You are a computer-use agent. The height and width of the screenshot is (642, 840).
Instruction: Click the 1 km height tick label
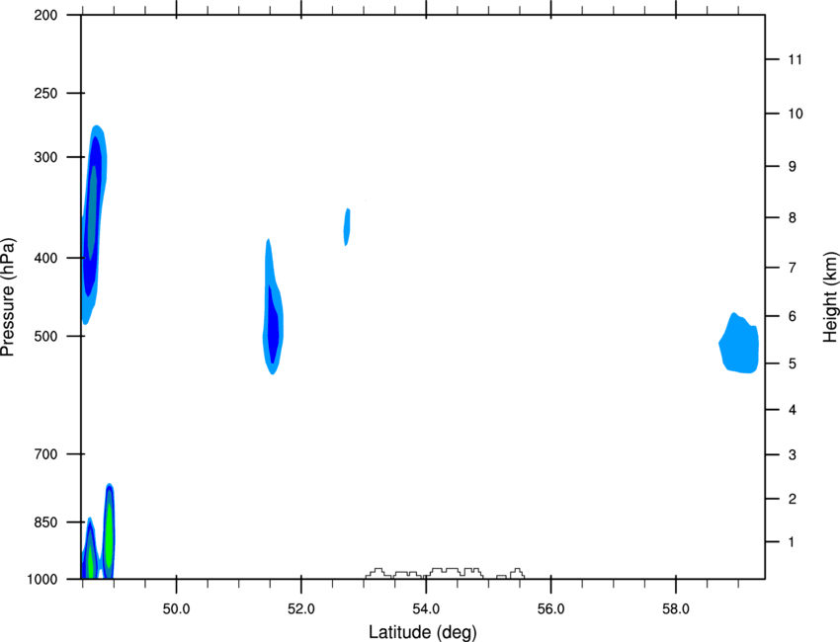[792, 542]
